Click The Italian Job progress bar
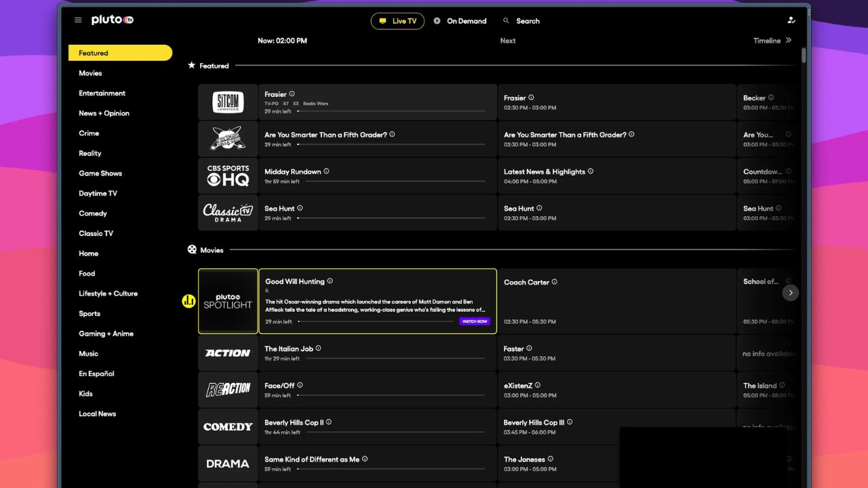 click(x=394, y=359)
